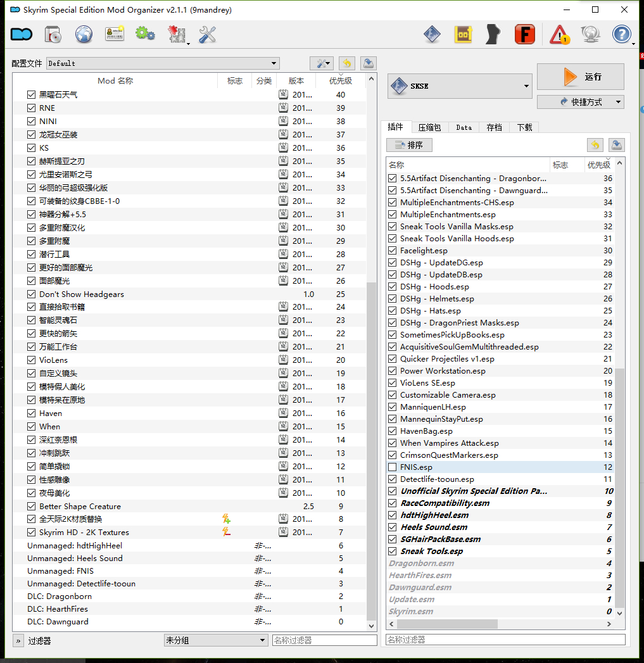The width and height of the screenshot is (644, 663).
Task: Open the 存档 saves tab
Action: click(x=494, y=127)
